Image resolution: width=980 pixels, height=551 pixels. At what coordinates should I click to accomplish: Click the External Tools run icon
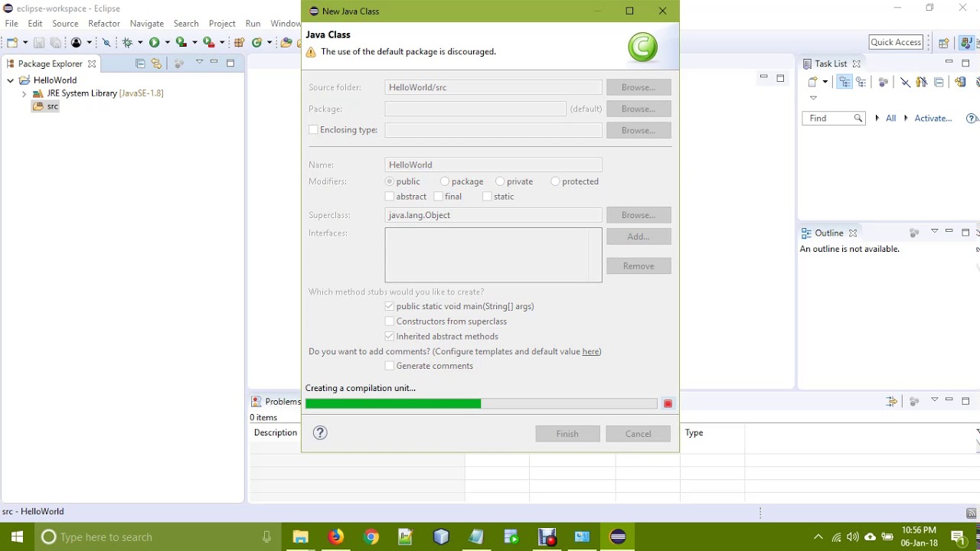(x=207, y=42)
